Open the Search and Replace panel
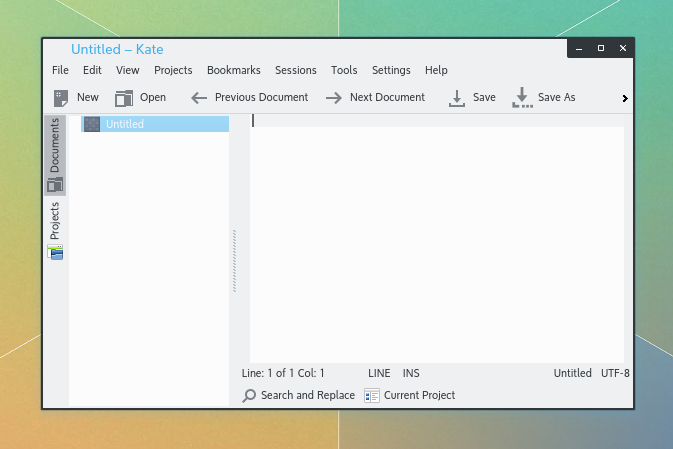673x449 pixels. pos(299,395)
